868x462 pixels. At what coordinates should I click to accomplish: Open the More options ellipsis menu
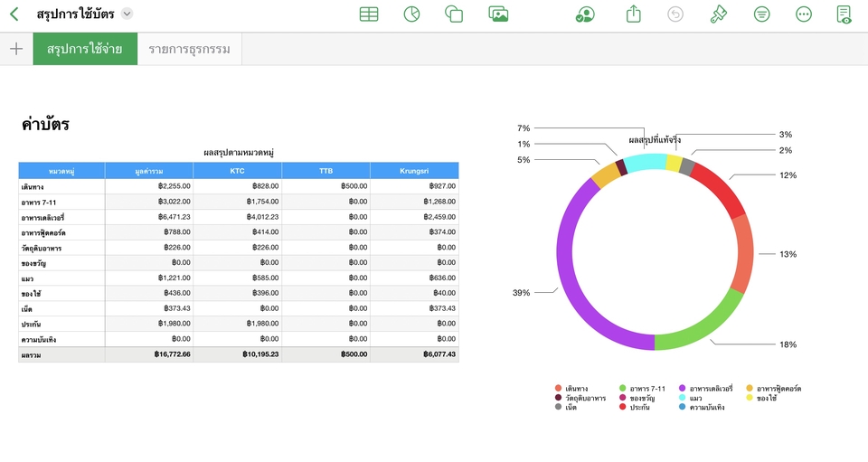(804, 14)
